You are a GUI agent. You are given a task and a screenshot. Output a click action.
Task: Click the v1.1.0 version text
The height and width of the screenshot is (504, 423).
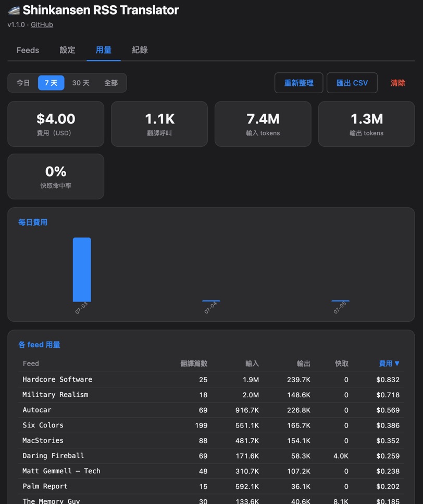tap(16, 25)
